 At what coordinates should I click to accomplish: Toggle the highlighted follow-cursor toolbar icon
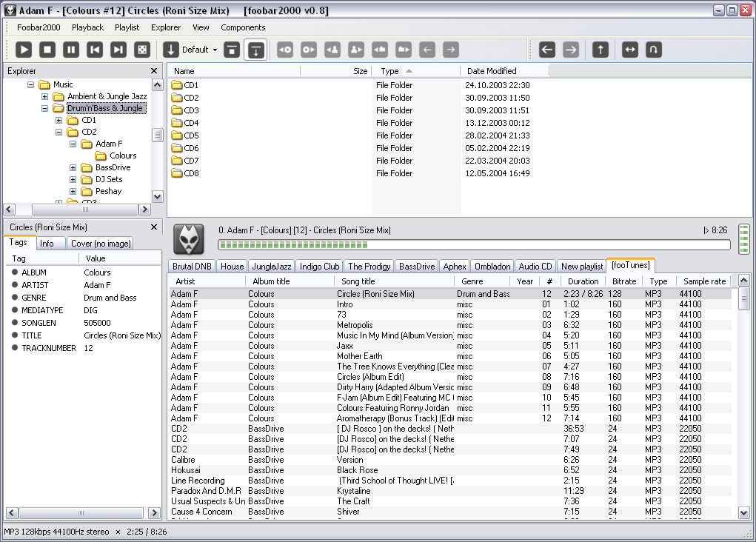[255, 50]
